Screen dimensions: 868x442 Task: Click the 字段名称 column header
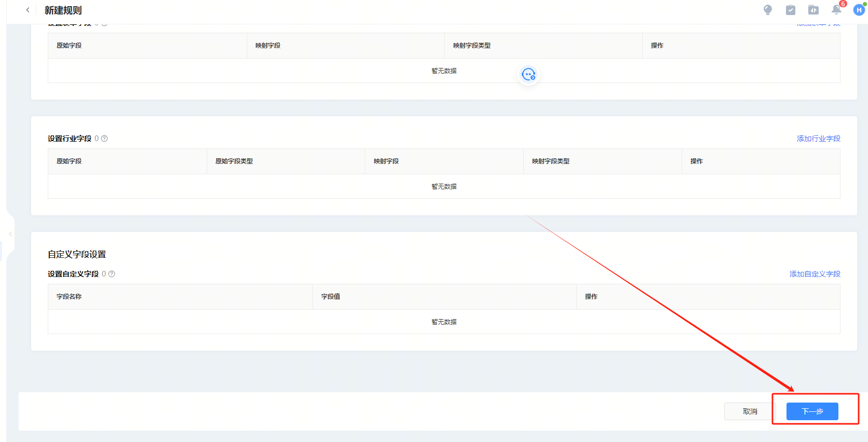[x=69, y=297]
